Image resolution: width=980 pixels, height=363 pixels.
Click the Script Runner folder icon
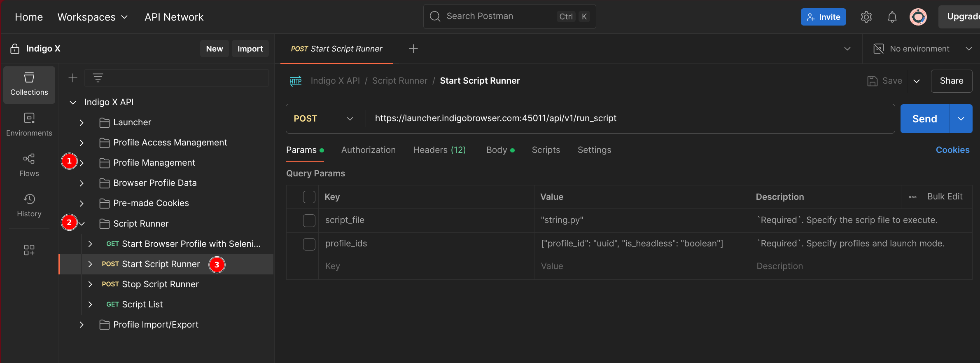click(105, 224)
